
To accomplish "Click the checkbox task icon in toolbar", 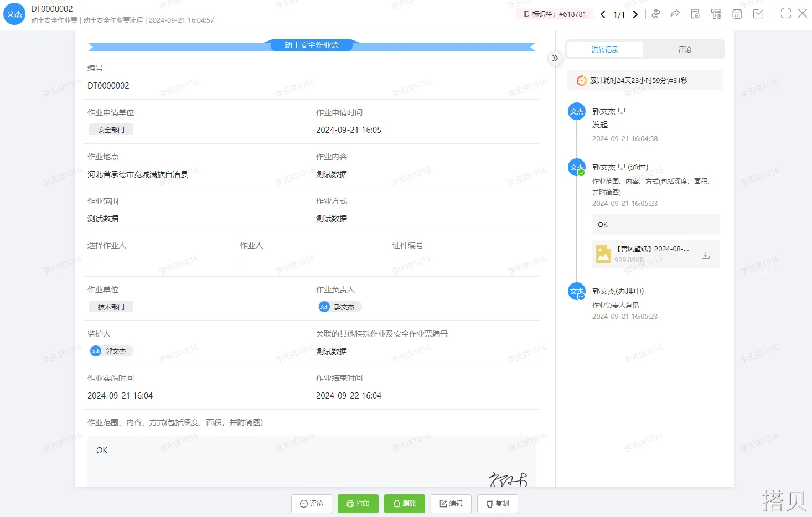I will [758, 14].
